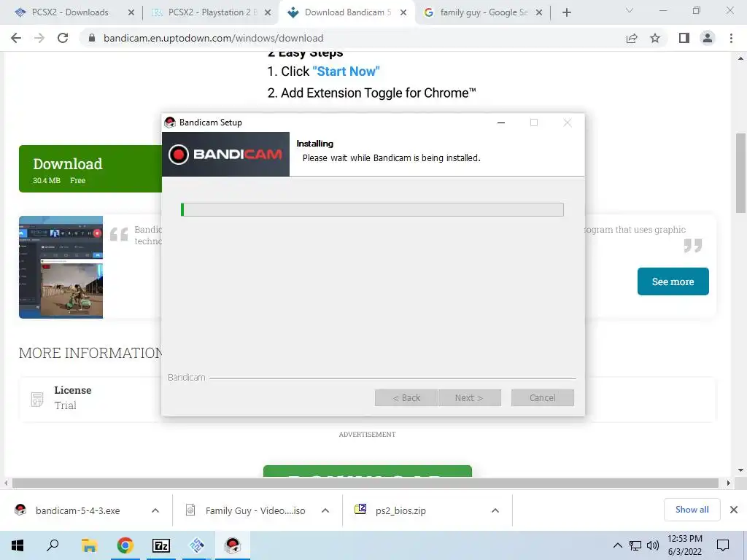Switch to PCSX2 - Downloads tab
Viewport: 747px width, 560px height.
[70, 12]
